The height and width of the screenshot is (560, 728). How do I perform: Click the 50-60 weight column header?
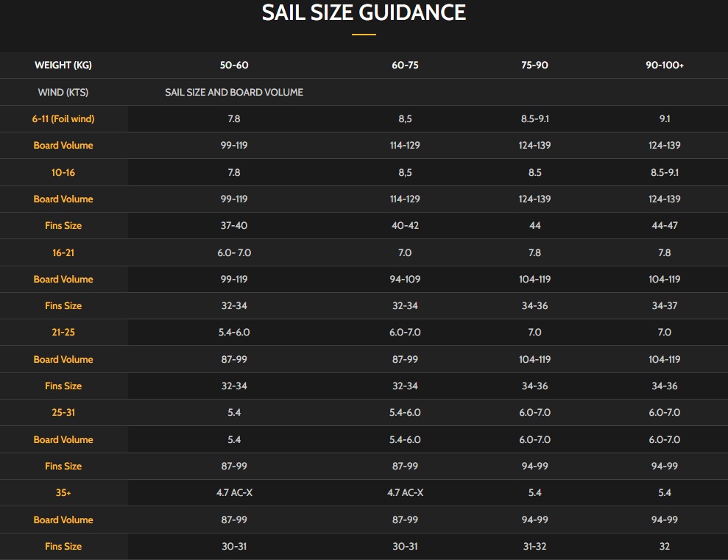pos(234,65)
